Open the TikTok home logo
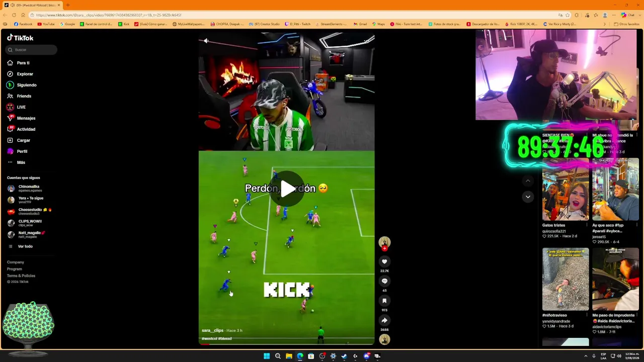This screenshot has height=362, width=644. tap(20, 38)
